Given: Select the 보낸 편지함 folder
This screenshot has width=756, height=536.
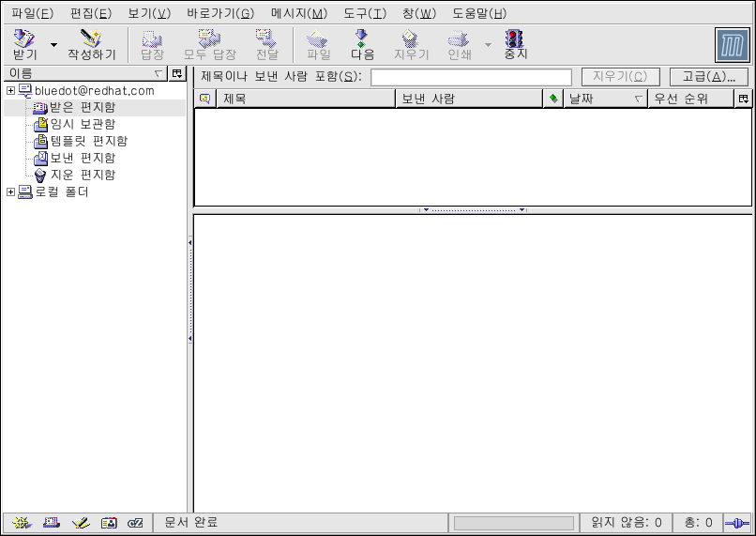Looking at the screenshot, I should pos(82,158).
